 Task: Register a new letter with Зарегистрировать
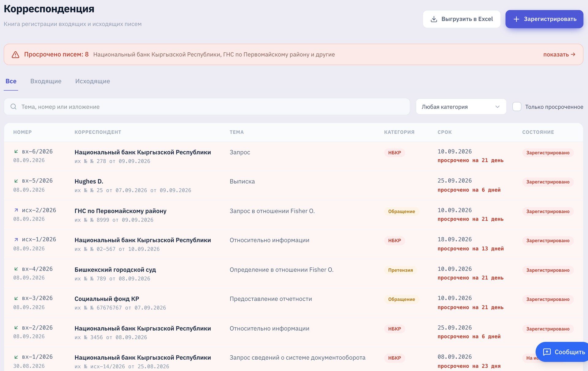(544, 19)
